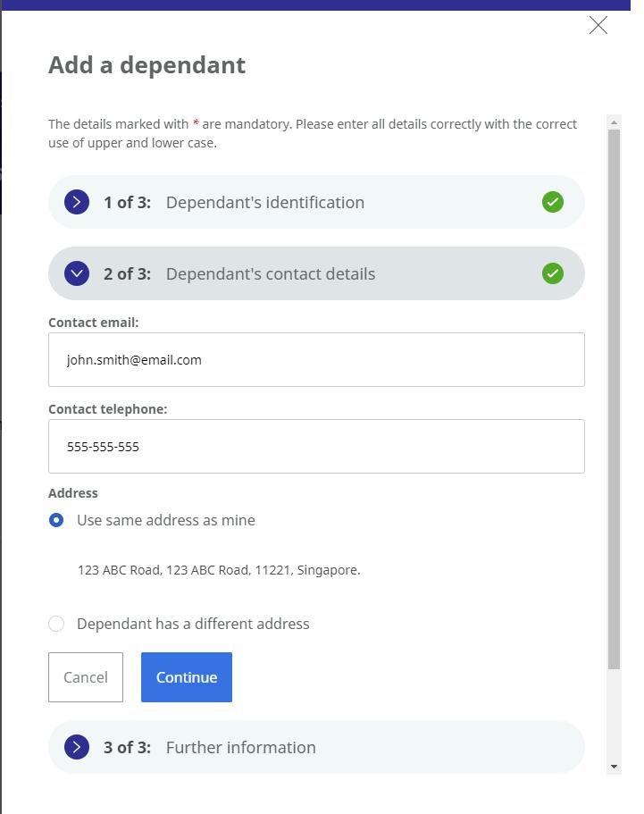Expand step 3 Further information chevron
Viewport: 644px width, 814px height.
tap(77, 747)
